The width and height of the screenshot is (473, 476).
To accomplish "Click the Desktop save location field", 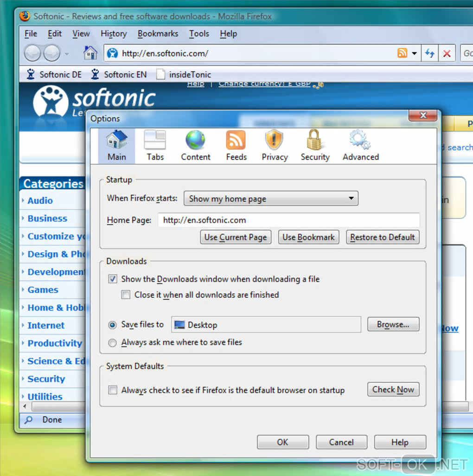I will (x=266, y=324).
